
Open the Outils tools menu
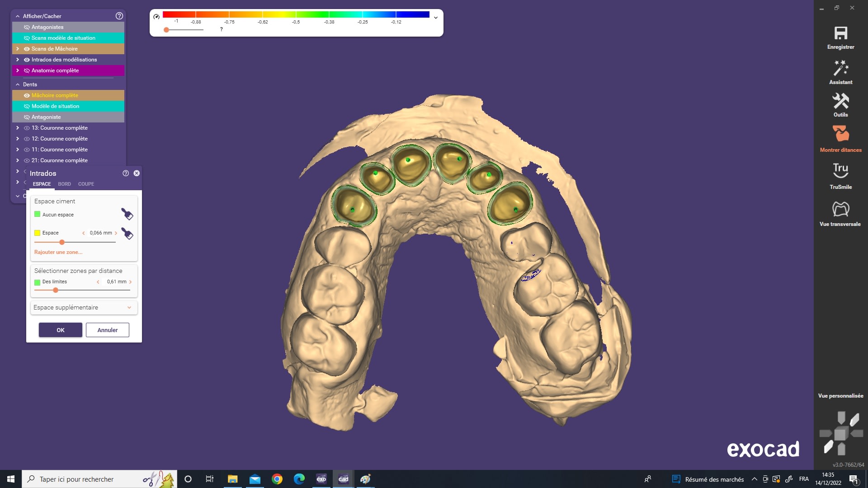click(840, 101)
